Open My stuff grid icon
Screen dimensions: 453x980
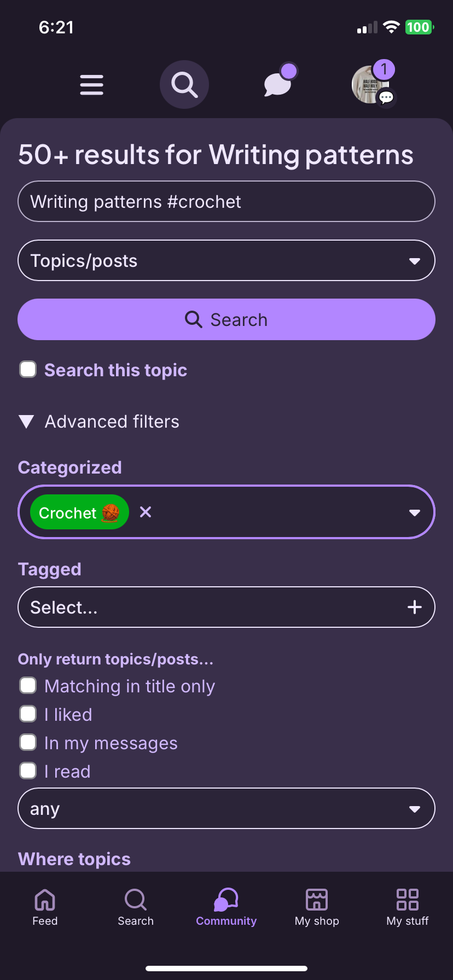(x=408, y=908)
